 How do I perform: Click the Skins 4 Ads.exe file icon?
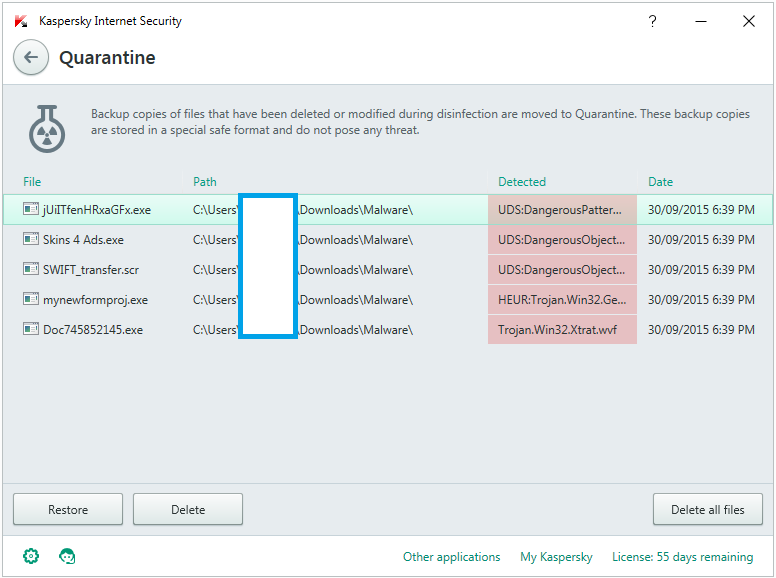(x=31, y=239)
